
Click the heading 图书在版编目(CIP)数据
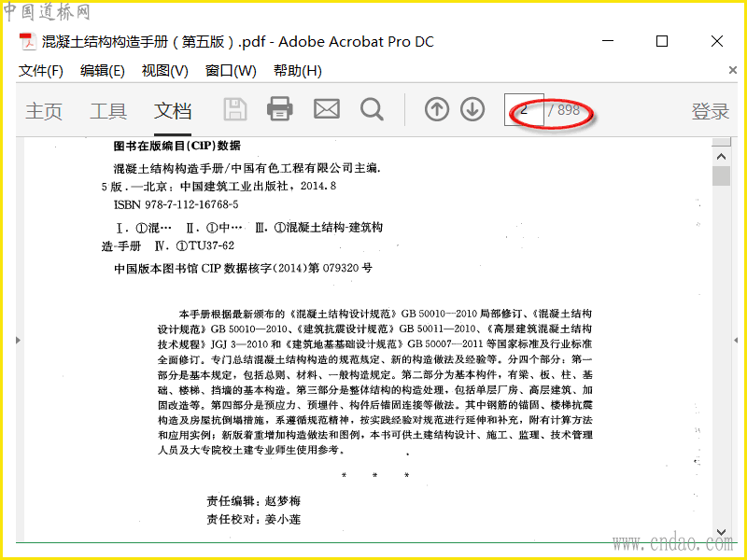pyautogui.click(x=177, y=147)
